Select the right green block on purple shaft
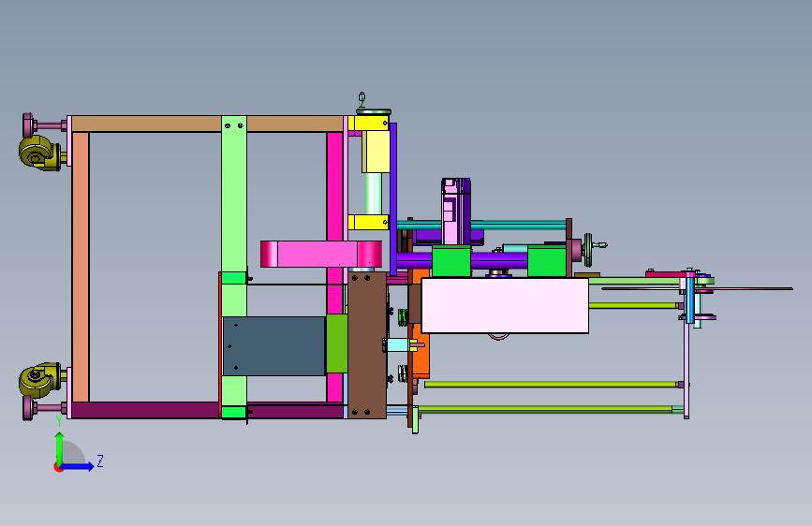This screenshot has height=526, width=812. click(x=547, y=261)
